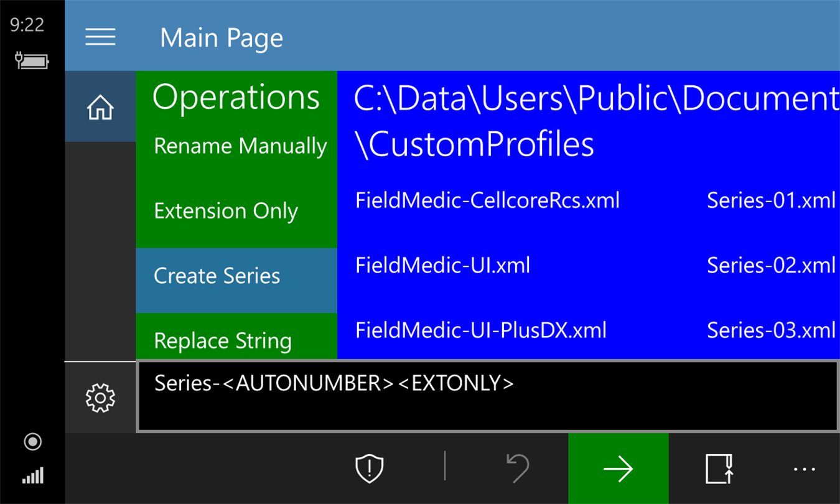Select the Rename Manually operation
Viewport: 840px width, 504px height.
(x=240, y=146)
